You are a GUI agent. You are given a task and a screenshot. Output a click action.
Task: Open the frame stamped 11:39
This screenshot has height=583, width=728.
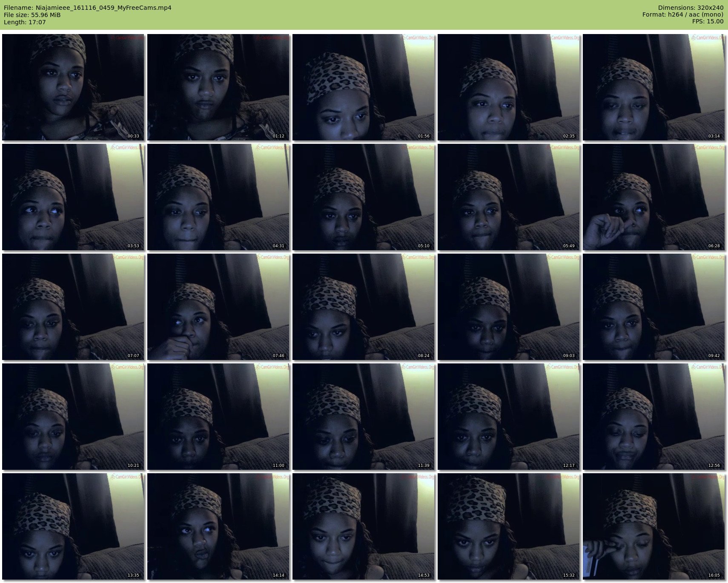click(x=363, y=417)
